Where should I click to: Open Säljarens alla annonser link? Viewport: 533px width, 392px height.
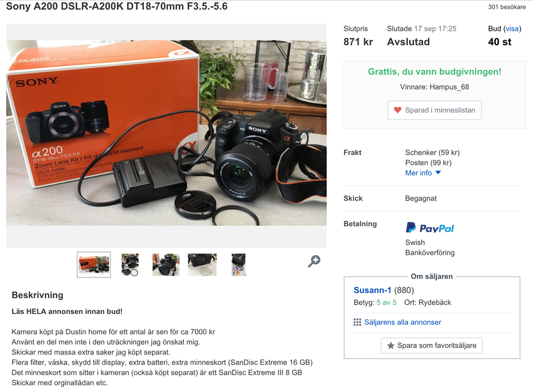(x=402, y=322)
